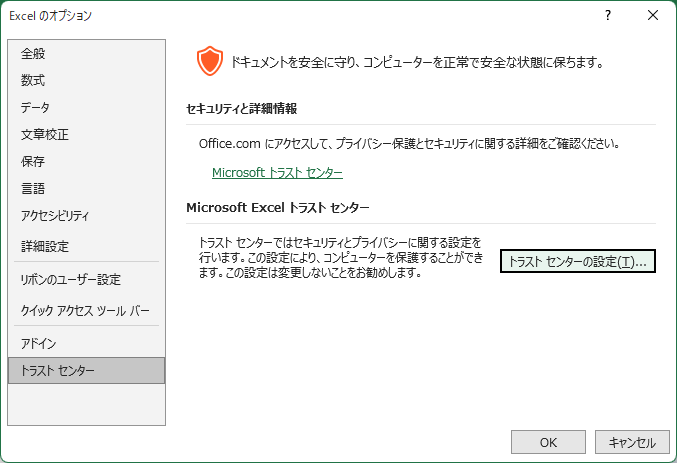677x463 pixels.
Task: Select the 保存 options category
Action: click(33, 161)
